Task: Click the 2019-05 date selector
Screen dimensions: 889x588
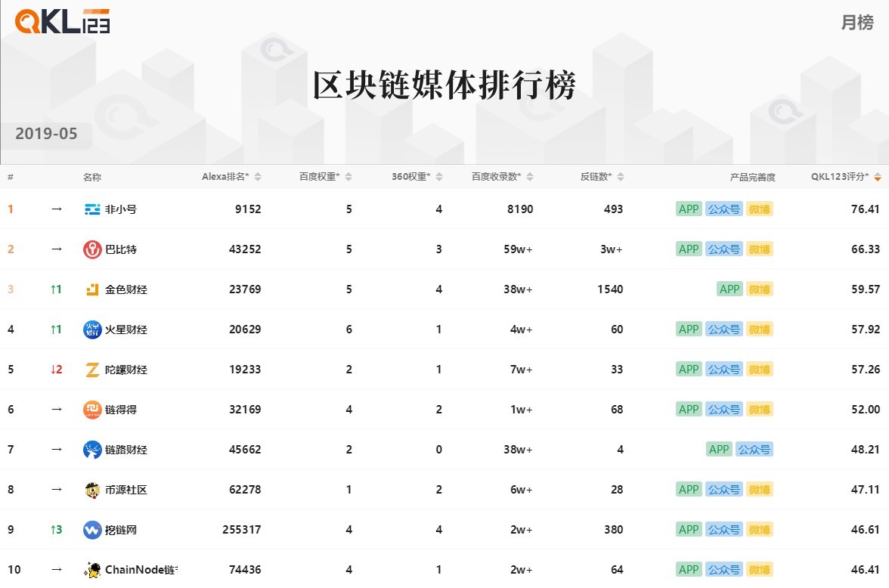Action: point(46,134)
